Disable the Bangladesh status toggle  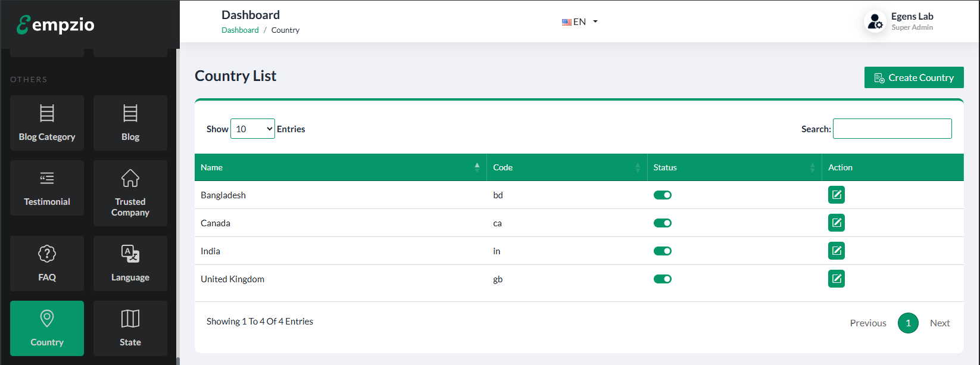[x=662, y=195]
